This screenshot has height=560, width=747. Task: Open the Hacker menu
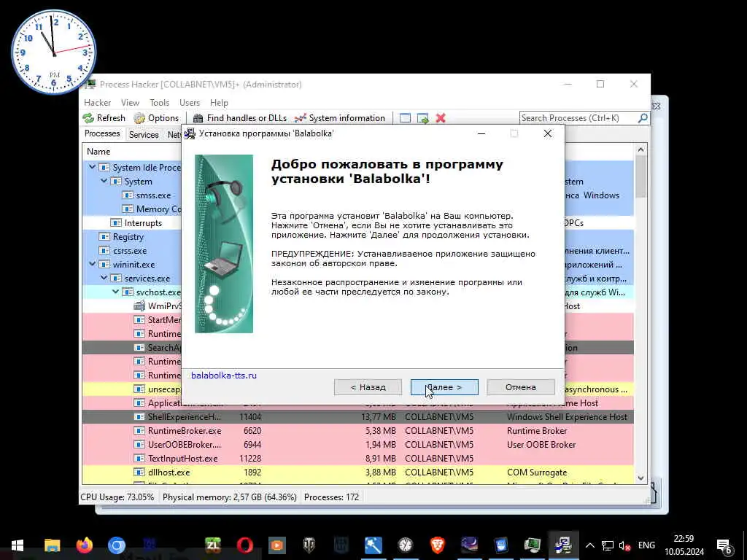pyautogui.click(x=97, y=102)
